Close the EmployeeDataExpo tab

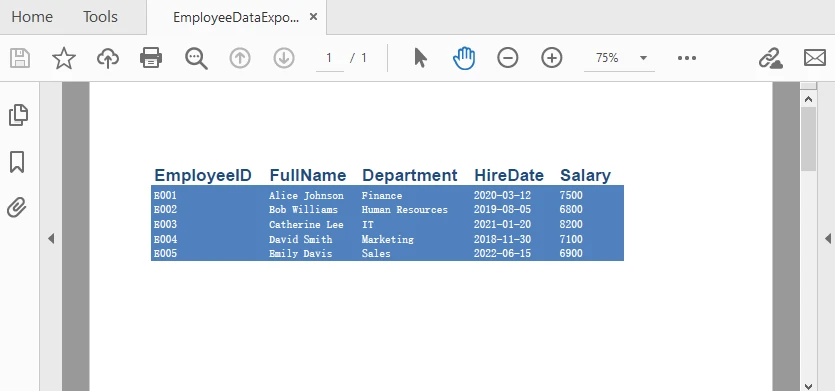(x=314, y=17)
